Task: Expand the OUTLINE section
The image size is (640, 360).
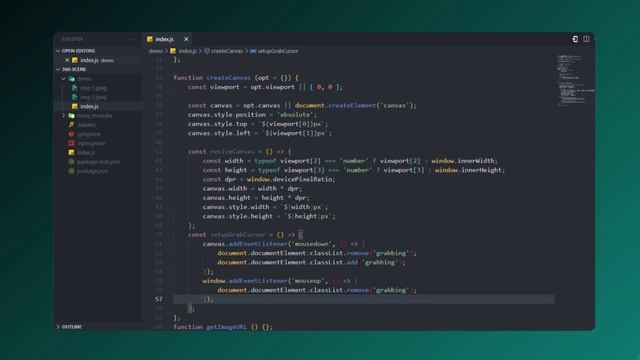Action: [58, 327]
